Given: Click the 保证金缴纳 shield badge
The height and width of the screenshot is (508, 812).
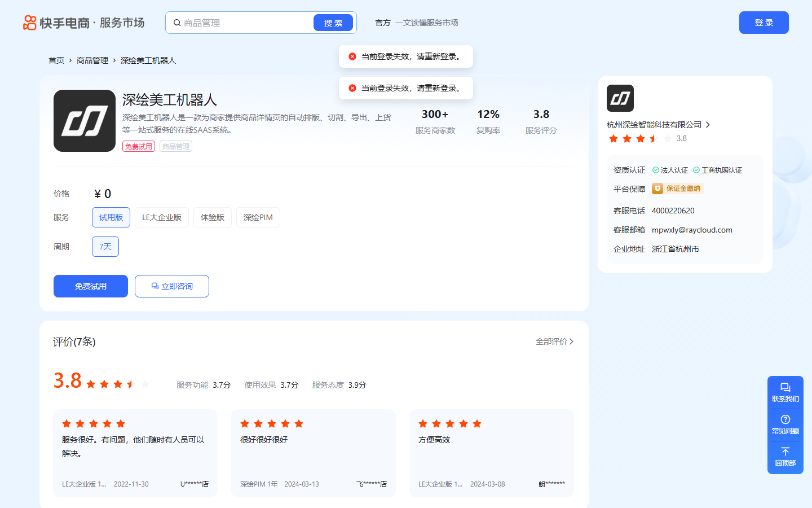Looking at the screenshot, I should 677,189.
